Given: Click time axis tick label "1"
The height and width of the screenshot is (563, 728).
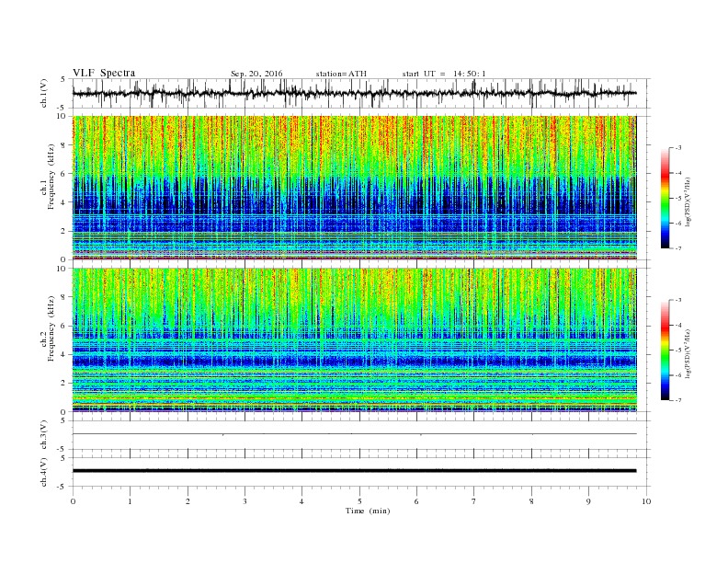Looking at the screenshot, I should 130,501.
